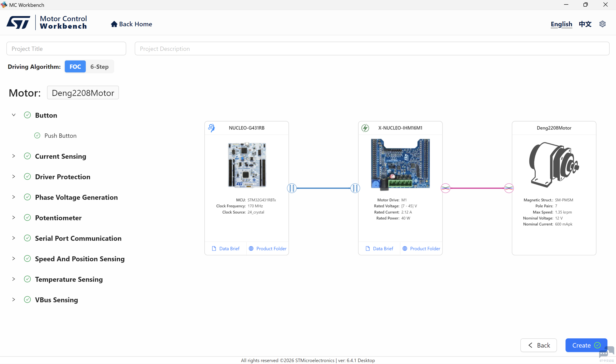Expand the Potentiometer section
The width and height of the screenshot is (616, 364).
point(14,217)
